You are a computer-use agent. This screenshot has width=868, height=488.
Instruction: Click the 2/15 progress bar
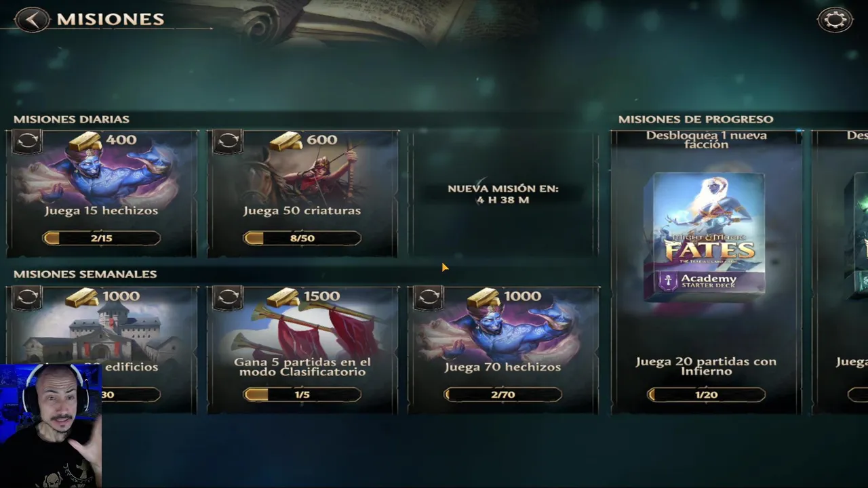pyautogui.click(x=102, y=238)
